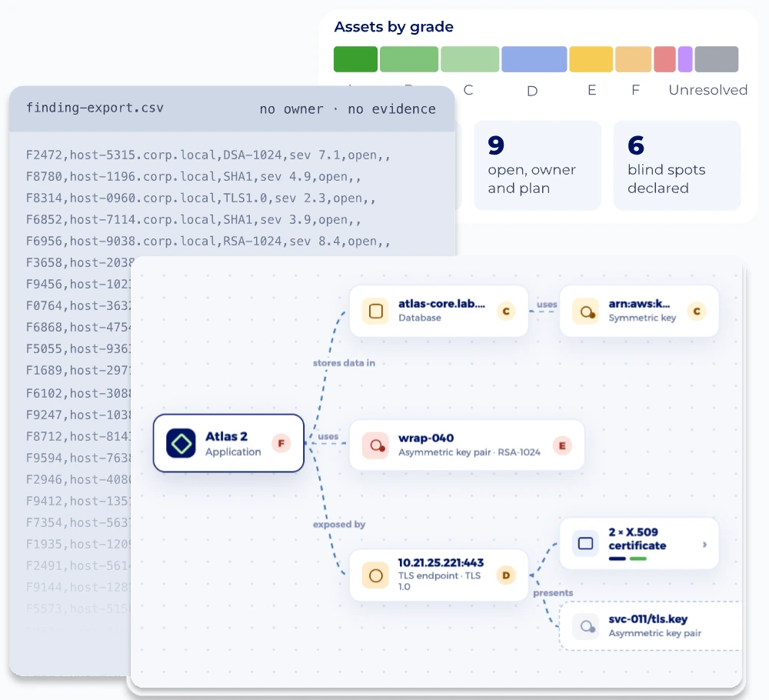Click the database icon on atlas-core.lab card

click(x=376, y=311)
